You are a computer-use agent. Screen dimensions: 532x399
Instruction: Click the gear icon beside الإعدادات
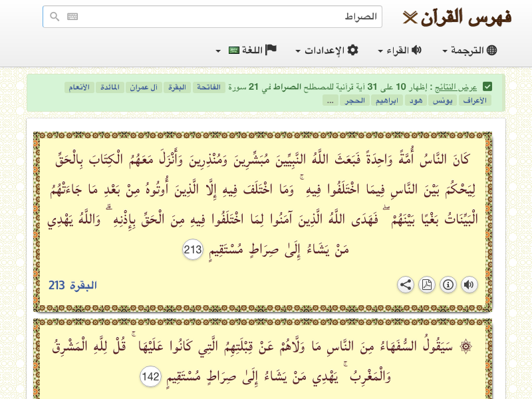coord(353,51)
